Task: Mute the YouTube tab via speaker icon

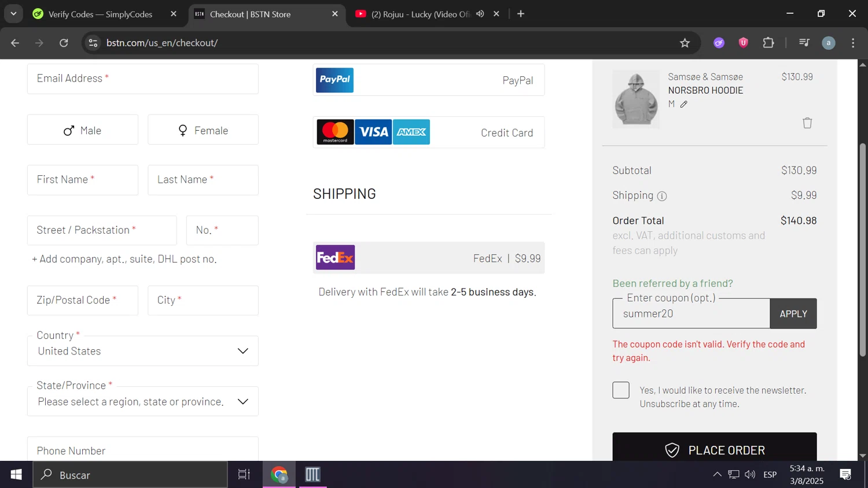Action: 480,14
